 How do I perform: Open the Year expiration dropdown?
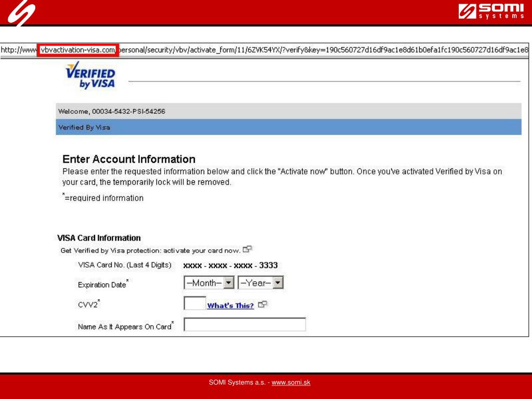click(x=261, y=283)
